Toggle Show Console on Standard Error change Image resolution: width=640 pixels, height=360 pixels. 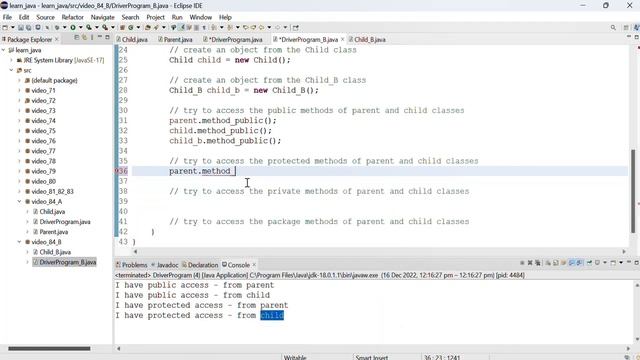click(x=579, y=263)
